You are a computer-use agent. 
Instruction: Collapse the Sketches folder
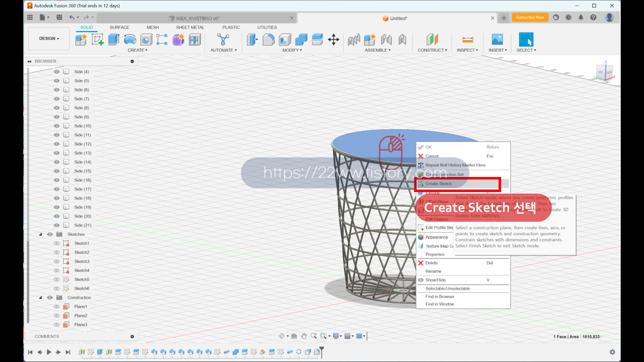[41, 234]
